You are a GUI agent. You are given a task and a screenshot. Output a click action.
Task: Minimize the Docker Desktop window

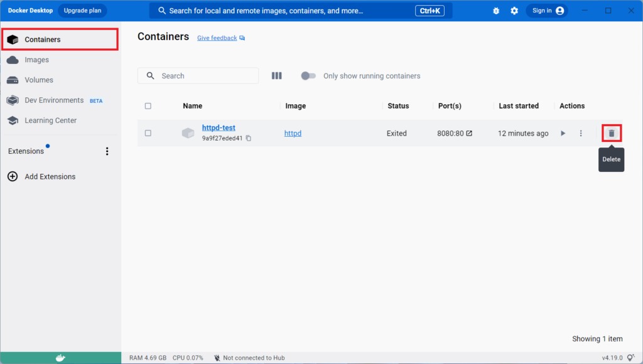click(585, 11)
